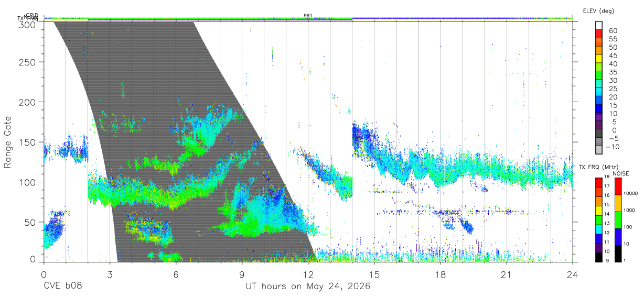Select ELEV color bar segment between 35 and 30
644x297 pixels.
coord(599,76)
